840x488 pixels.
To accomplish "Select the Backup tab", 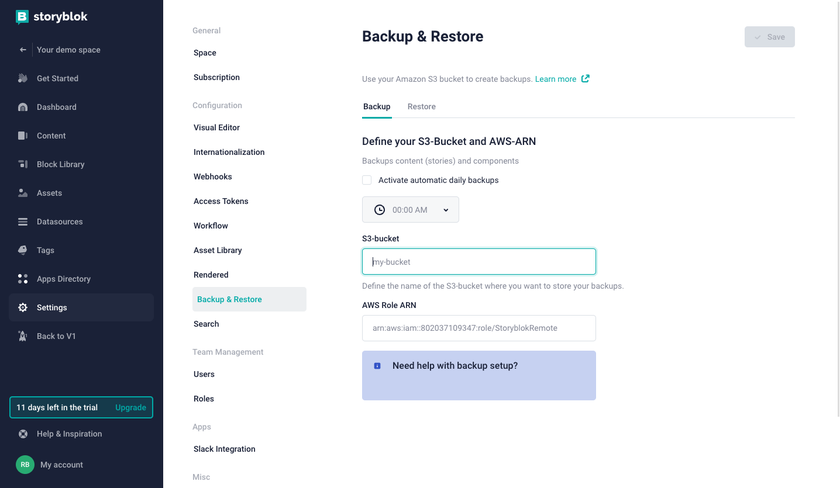I will (377, 107).
